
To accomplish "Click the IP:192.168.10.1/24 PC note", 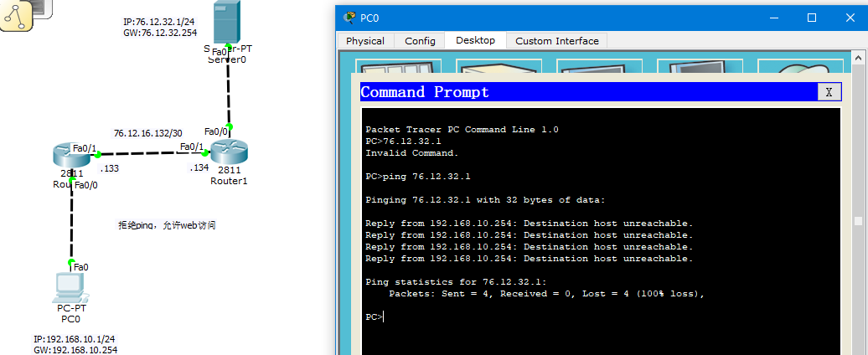I will [75, 340].
